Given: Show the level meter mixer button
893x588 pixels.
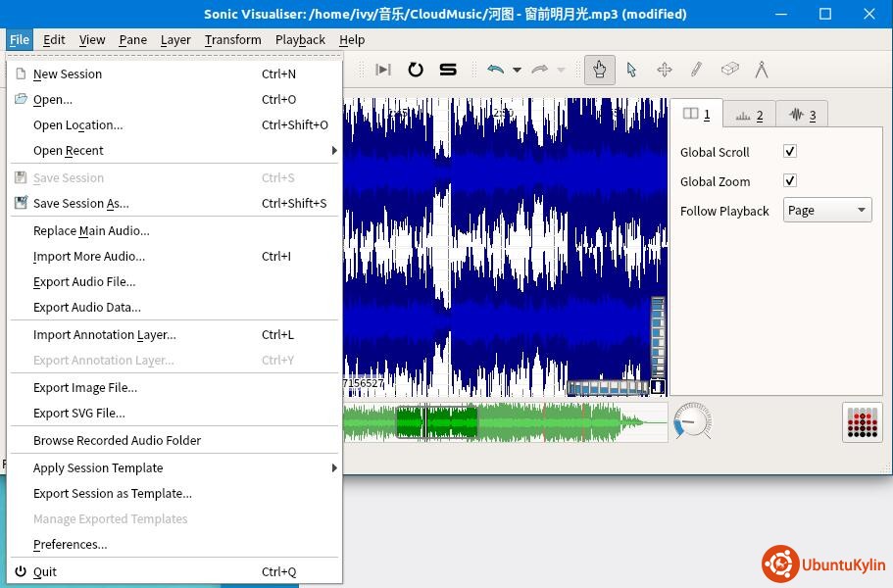Looking at the screenshot, I should 862,421.
